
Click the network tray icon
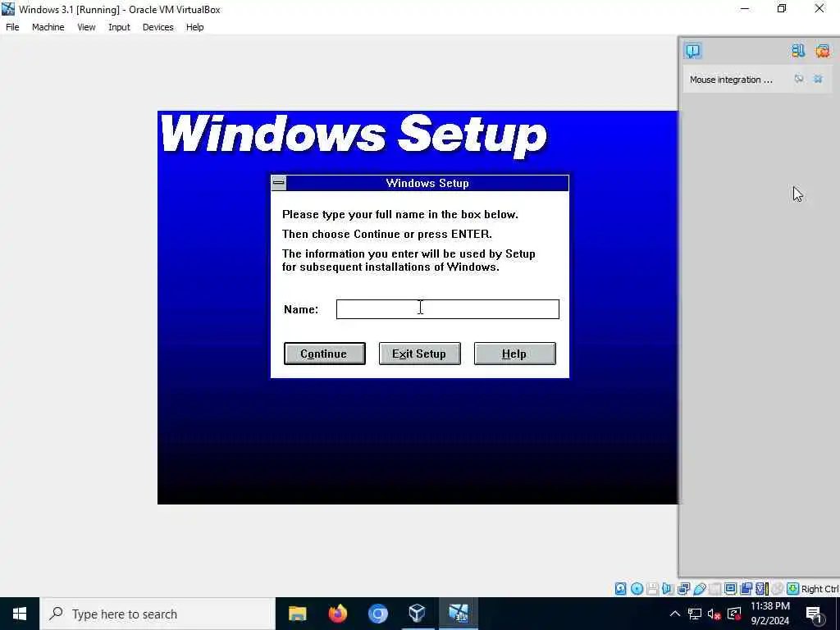(695, 614)
